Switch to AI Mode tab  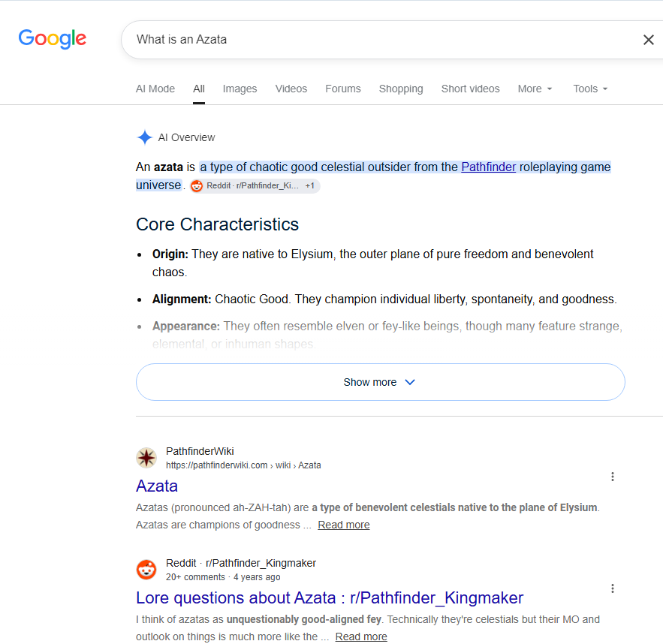pyautogui.click(x=155, y=89)
